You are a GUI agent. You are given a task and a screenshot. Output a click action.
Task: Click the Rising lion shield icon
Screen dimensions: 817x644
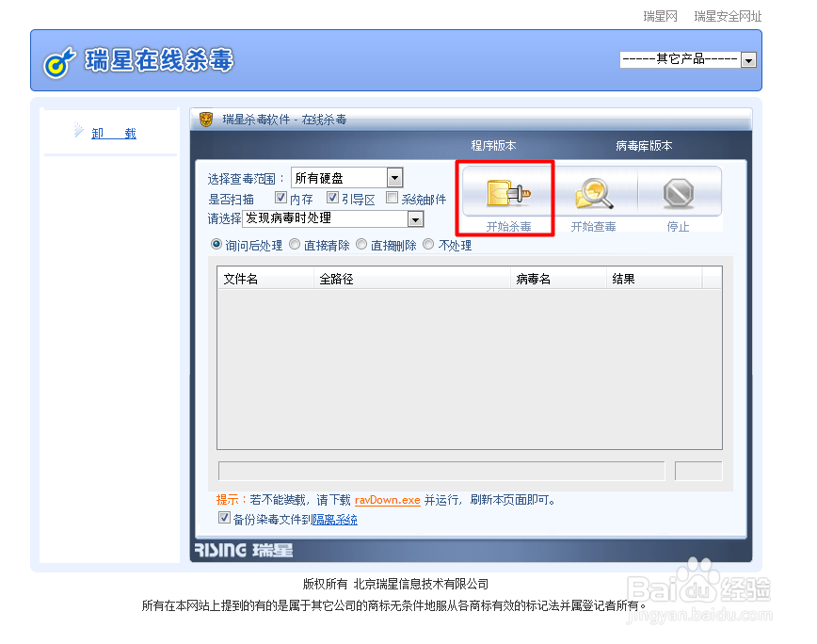click(206, 120)
